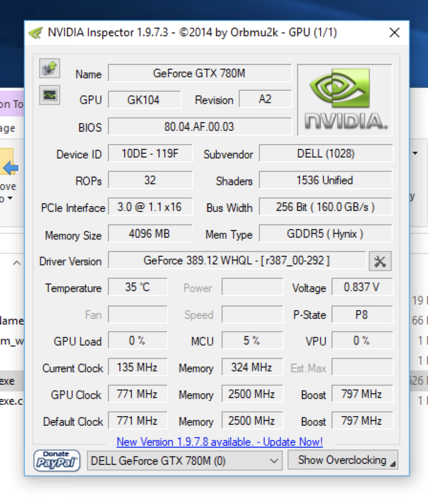
Task: Select the Memory Size 4096 MB field
Action: (150, 233)
